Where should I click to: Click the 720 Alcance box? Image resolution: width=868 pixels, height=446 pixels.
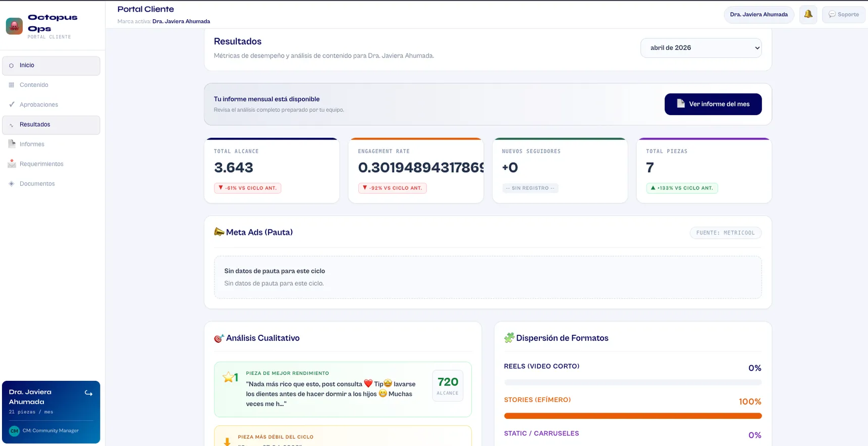coord(448,386)
